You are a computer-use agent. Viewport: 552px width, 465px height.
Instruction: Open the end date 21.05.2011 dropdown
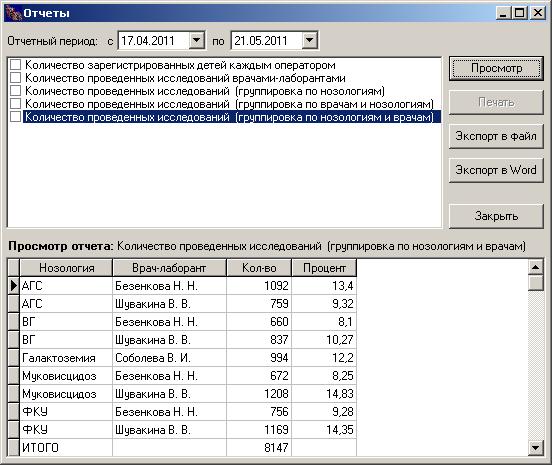(309, 40)
